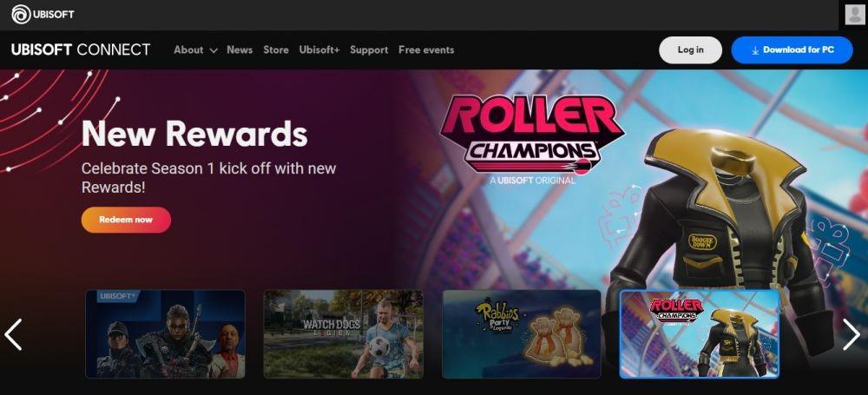Open Free events page
This screenshot has height=395, width=868.
[x=426, y=49]
